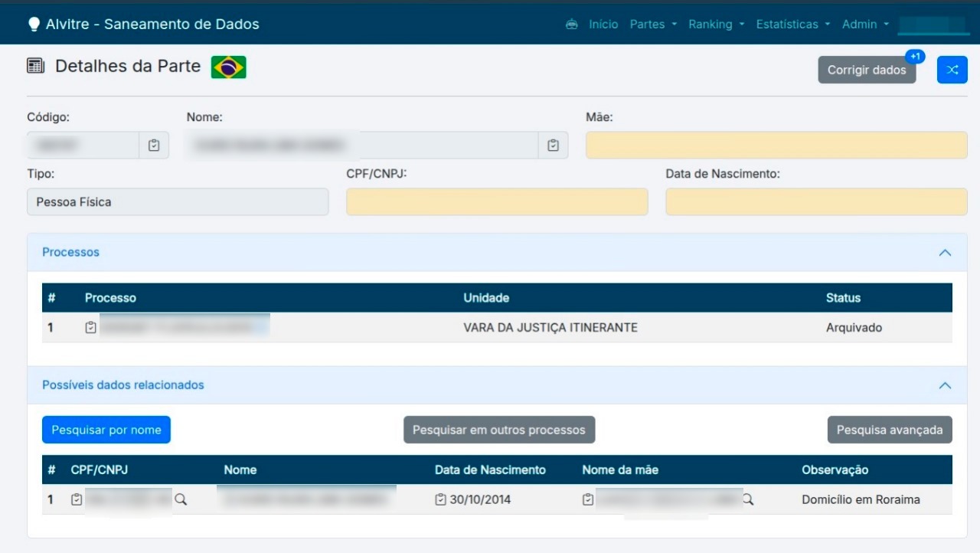
Task: Click the Status column header
Action: point(843,298)
